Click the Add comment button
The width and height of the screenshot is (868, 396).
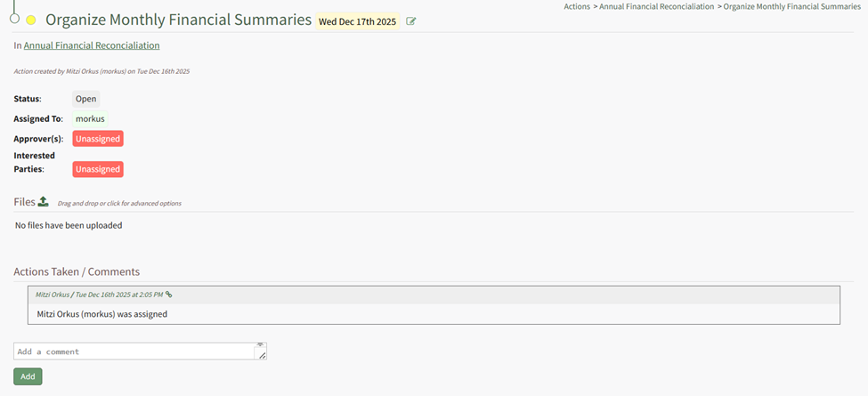(x=28, y=376)
